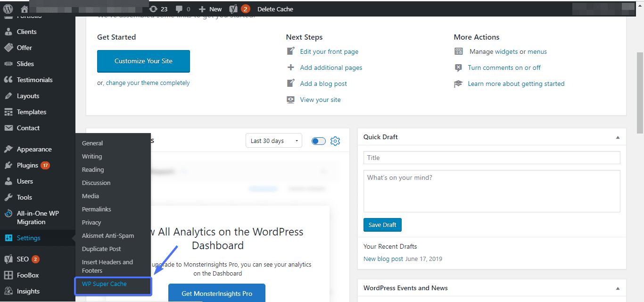Click the Yoast SEO icon in admin bar

pos(233,9)
